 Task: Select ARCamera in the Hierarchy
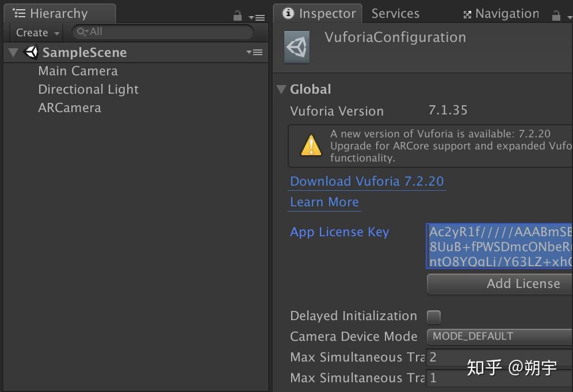[70, 107]
